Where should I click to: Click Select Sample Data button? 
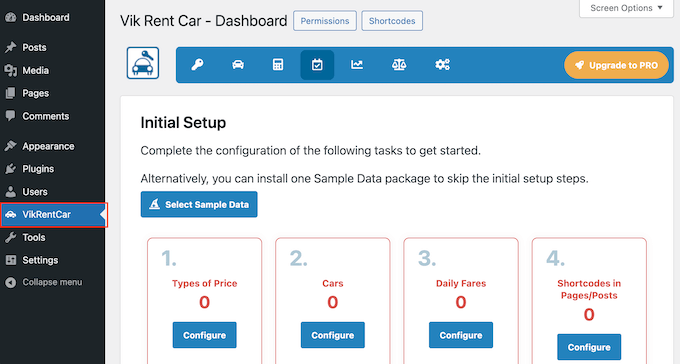tap(199, 204)
